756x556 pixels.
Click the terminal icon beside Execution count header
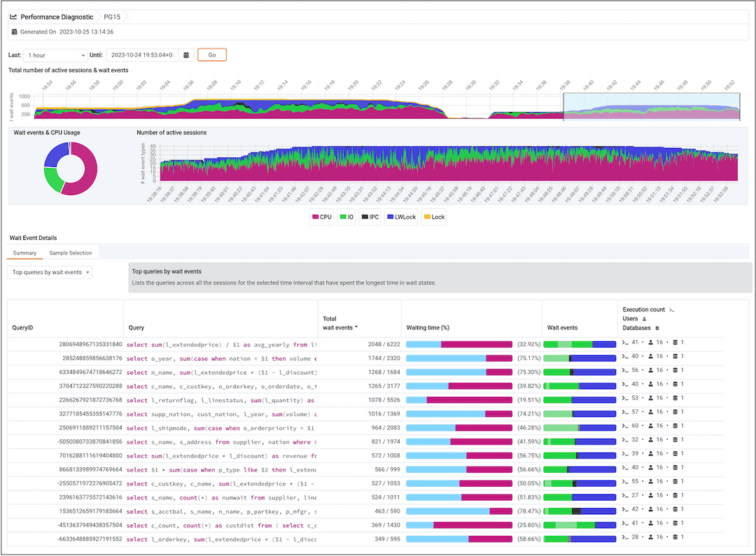click(672, 310)
